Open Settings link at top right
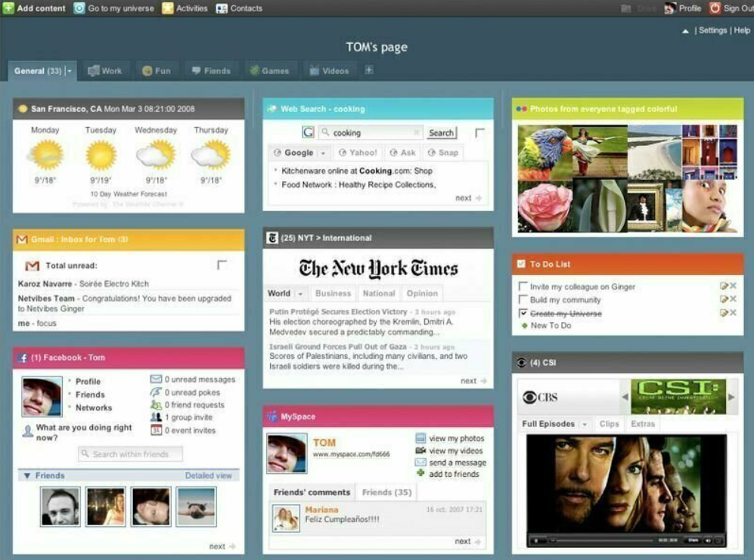 (712, 30)
